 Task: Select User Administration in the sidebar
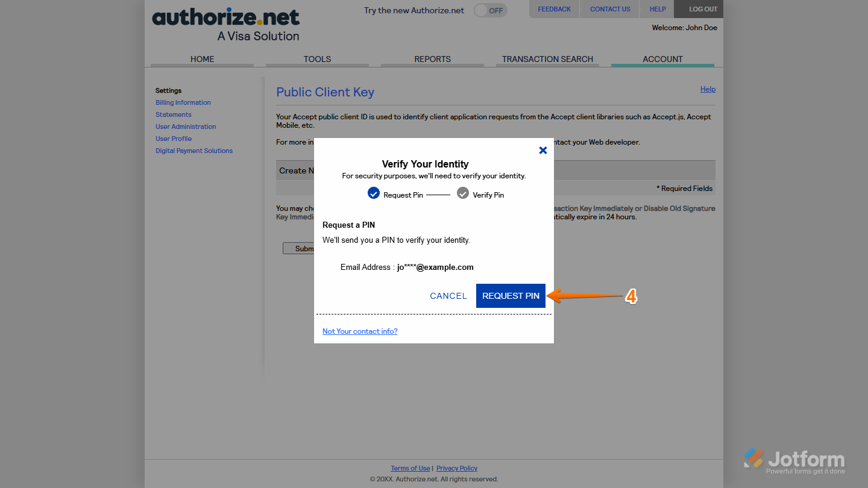tap(185, 126)
